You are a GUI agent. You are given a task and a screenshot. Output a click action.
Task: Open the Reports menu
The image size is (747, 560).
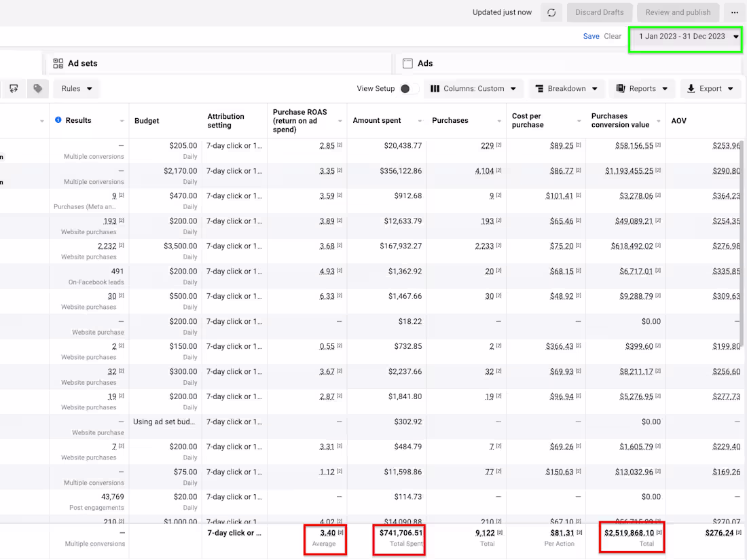pyautogui.click(x=642, y=88)
